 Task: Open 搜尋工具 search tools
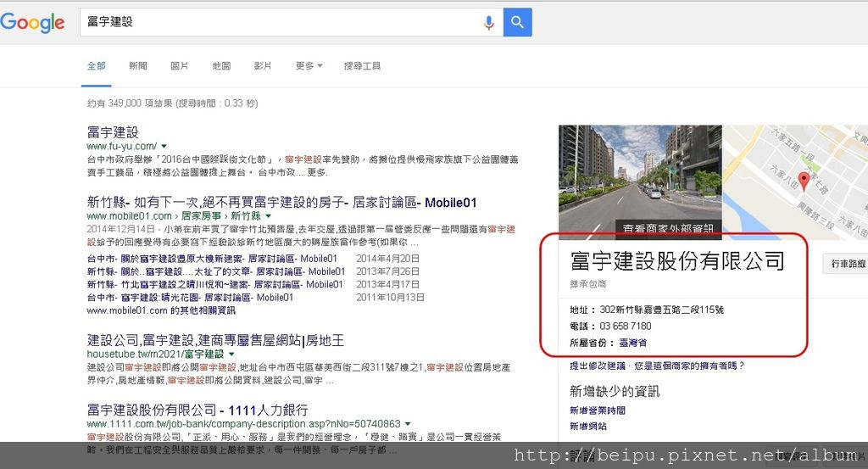tap(362, 66)
